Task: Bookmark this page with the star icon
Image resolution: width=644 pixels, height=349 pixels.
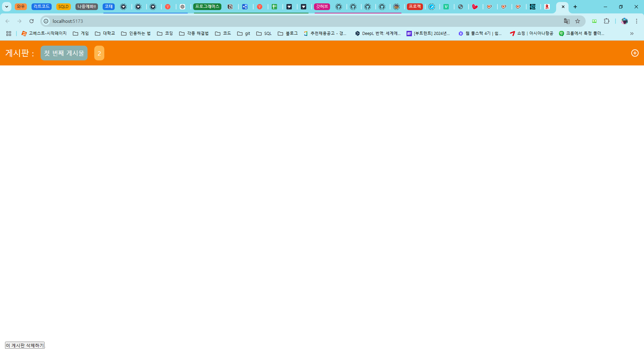Action: [578, 21]
